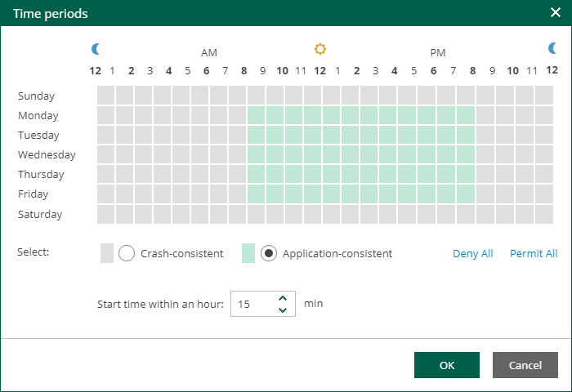Click the 8 AM hour column header

(x=244, y=70)
